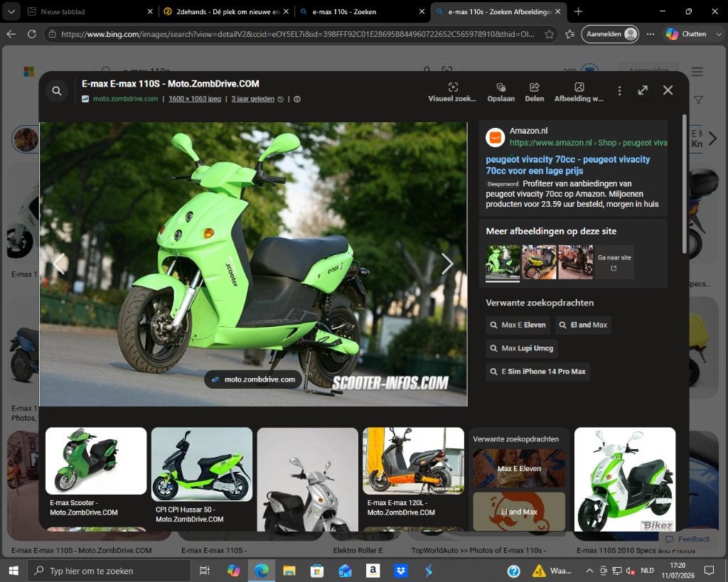Open Amazon app on taskbar
The height and width of the screenshot is (582, 728).
[x=373, y=571]
